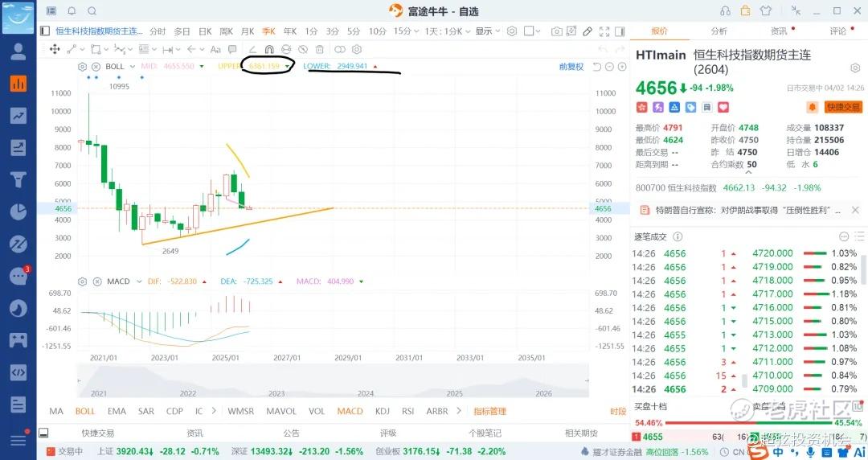Viewport: 868px width, 460px height.
Task: Enable the KDJ indicator
Action: [x=383, y=411]
